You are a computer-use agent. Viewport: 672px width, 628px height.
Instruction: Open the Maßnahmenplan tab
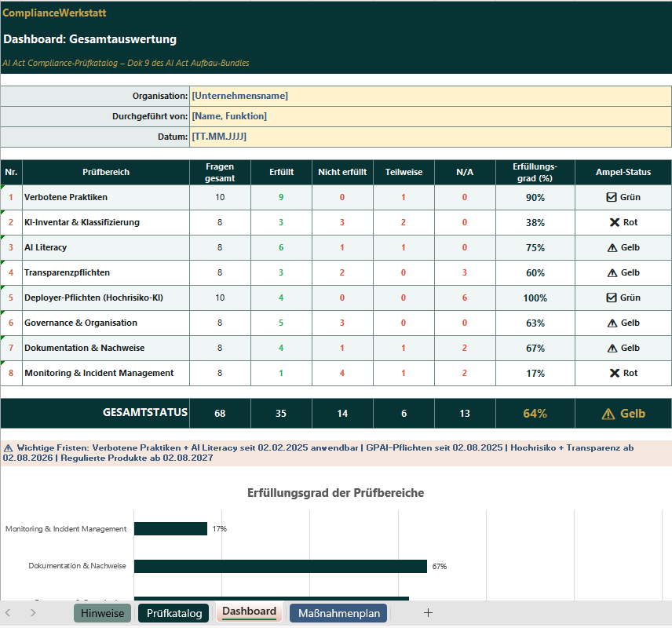(338, 612)
